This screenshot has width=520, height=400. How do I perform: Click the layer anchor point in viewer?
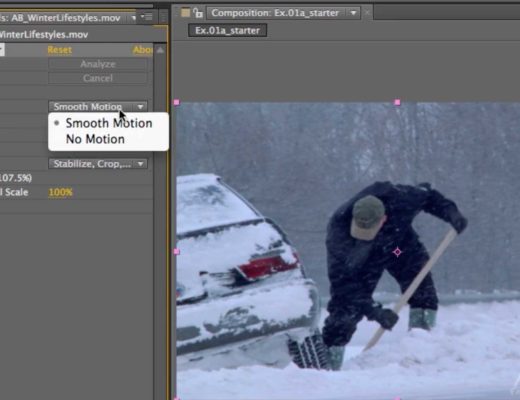(x=397, y=252)
